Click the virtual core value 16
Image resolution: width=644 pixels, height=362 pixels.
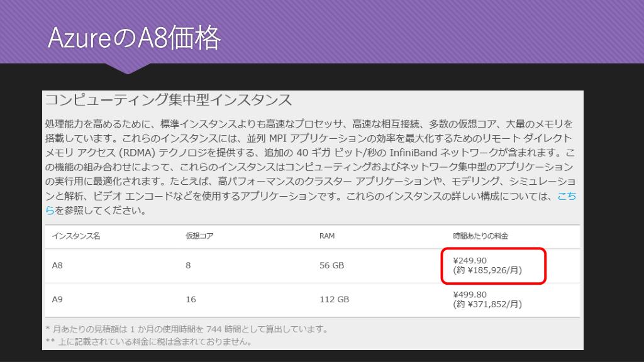(191, 300)
